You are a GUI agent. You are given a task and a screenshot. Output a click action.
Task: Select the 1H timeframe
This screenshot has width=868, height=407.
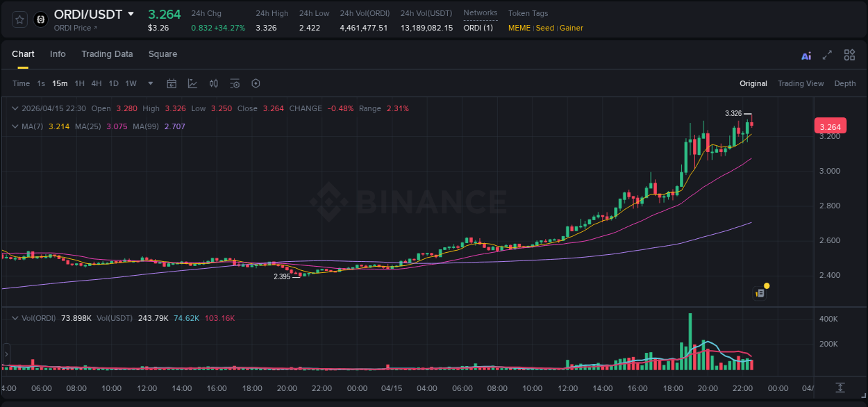click(81, 83)
